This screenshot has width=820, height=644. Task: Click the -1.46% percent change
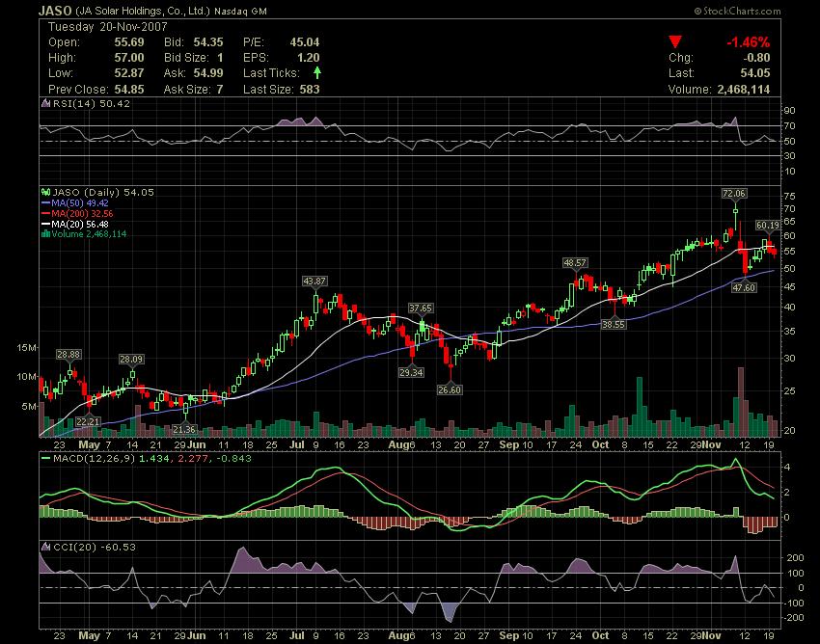coord(748,42)
